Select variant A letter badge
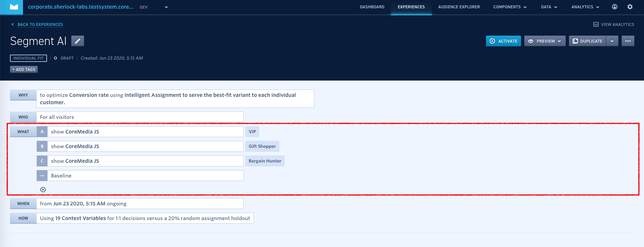Image resolution: width=644 pixels, height=247 pixels. (42, 131)
